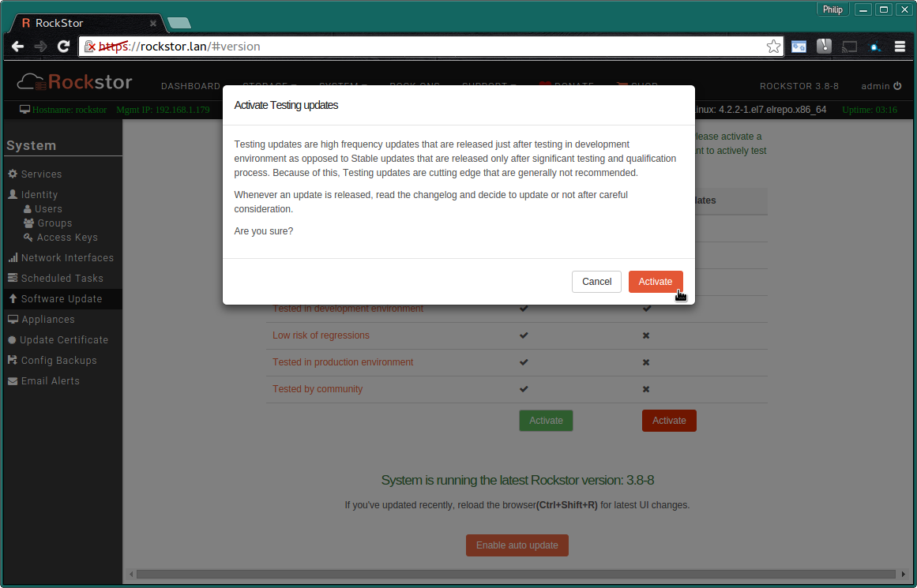This screenshot has width=917, height=588.
Task: Click the left arrow of the horizontal scrollbar
Action: (x=131, y=574)
